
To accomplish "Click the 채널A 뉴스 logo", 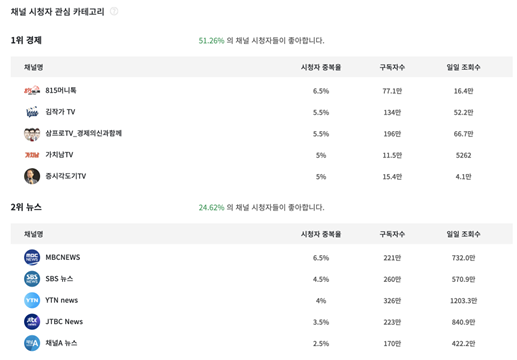I will pos(32,343).
